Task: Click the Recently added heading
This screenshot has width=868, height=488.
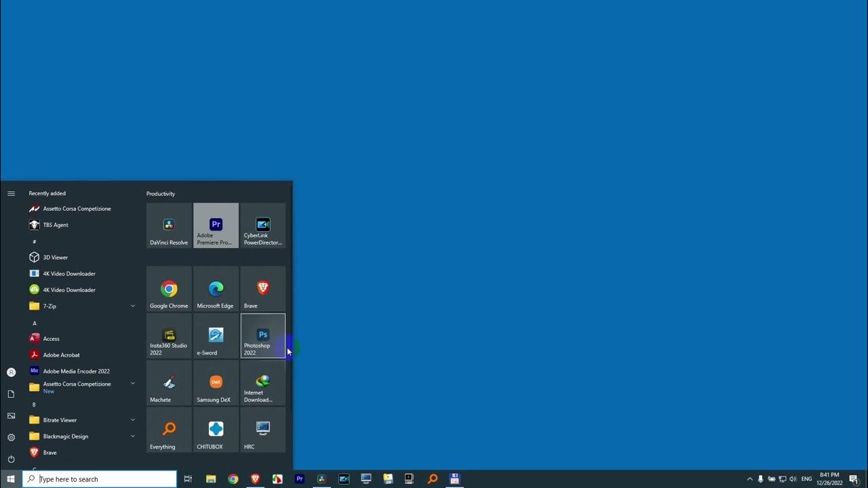Action: click(47, 193)
